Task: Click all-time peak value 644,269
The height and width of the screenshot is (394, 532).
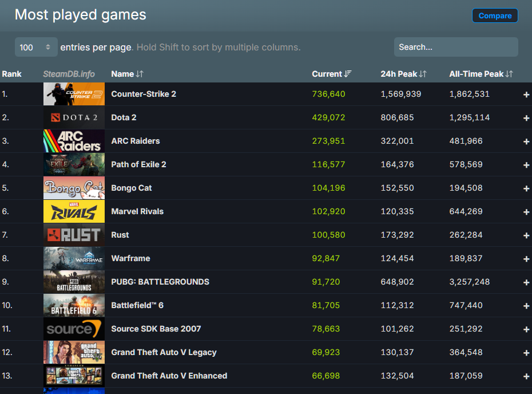Action: click(x=466, y=211)
